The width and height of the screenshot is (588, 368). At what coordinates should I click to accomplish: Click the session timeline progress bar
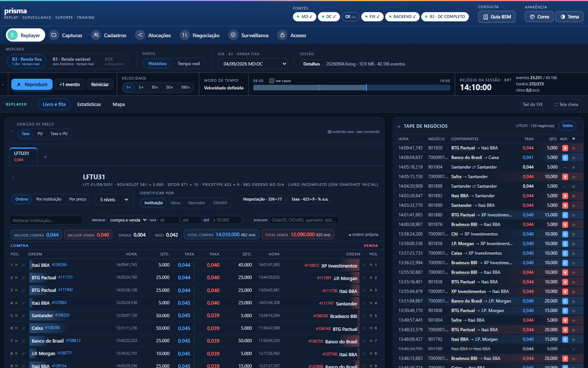352,88
